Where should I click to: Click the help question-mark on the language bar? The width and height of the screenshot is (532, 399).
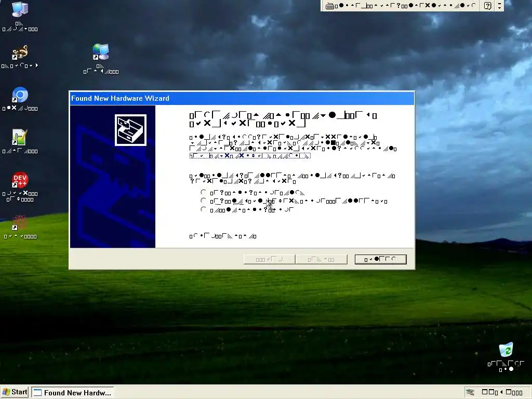point(487,6)
